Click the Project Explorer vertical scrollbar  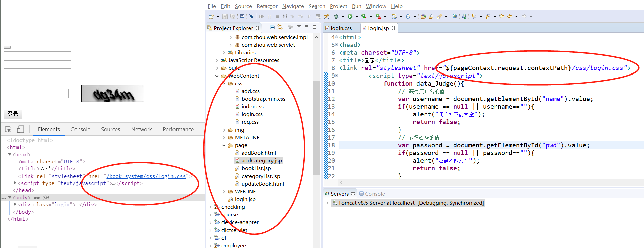[316, 128]
